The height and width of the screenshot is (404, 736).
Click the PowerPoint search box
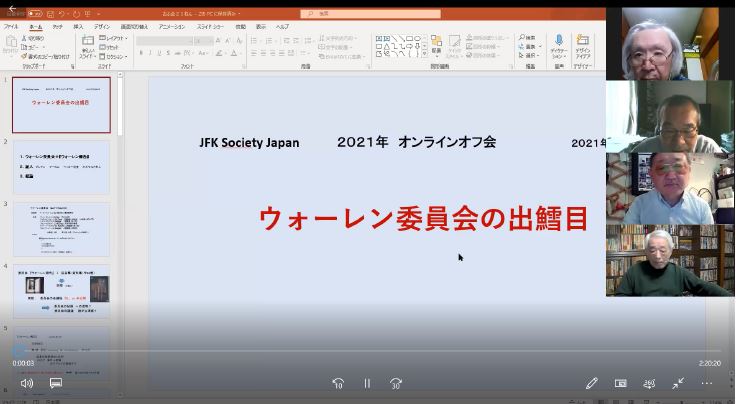coord(371,14)
